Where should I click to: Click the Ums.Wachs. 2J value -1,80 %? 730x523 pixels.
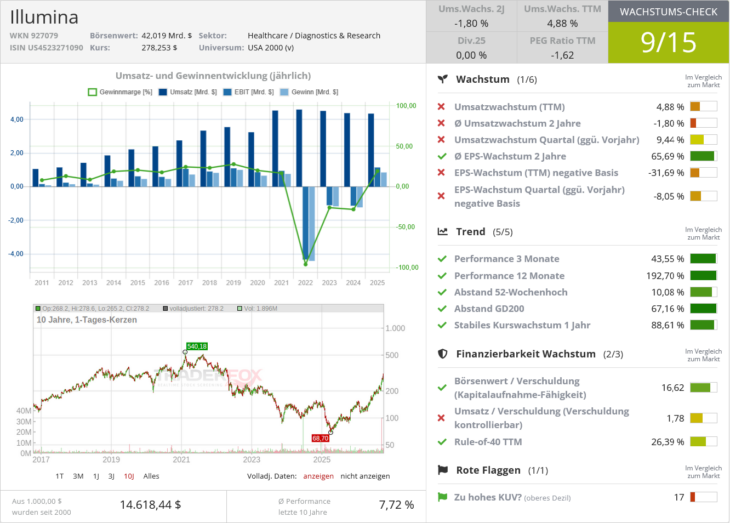471,23
